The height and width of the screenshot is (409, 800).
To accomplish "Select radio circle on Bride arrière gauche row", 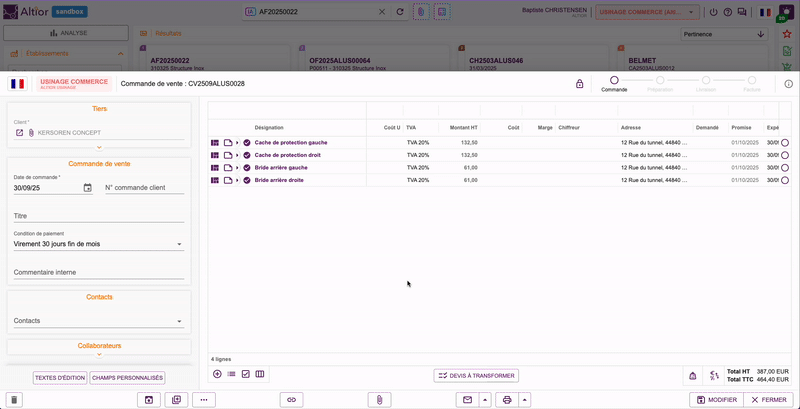I will point(785,168).
